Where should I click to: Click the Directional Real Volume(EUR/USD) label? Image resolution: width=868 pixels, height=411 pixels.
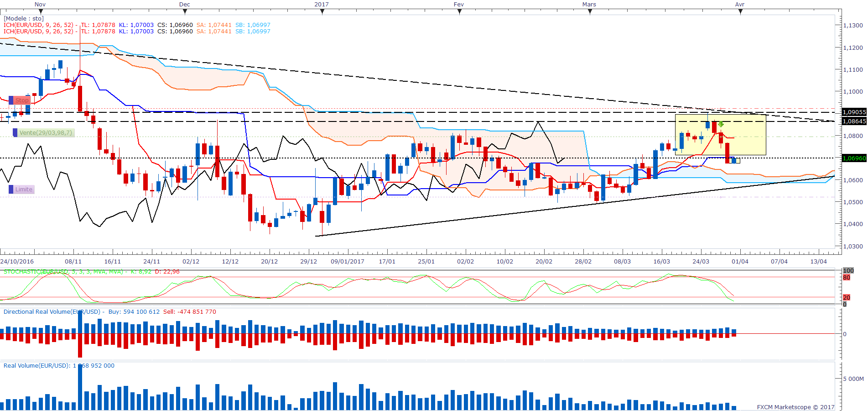[x=52, y=312]
